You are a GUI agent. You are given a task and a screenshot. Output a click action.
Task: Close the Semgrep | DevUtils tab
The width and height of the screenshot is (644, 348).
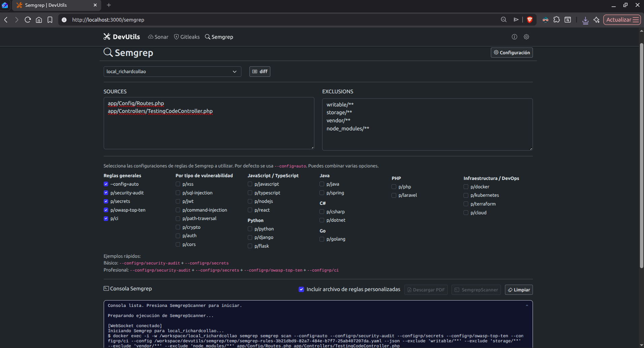pos(95,5)
